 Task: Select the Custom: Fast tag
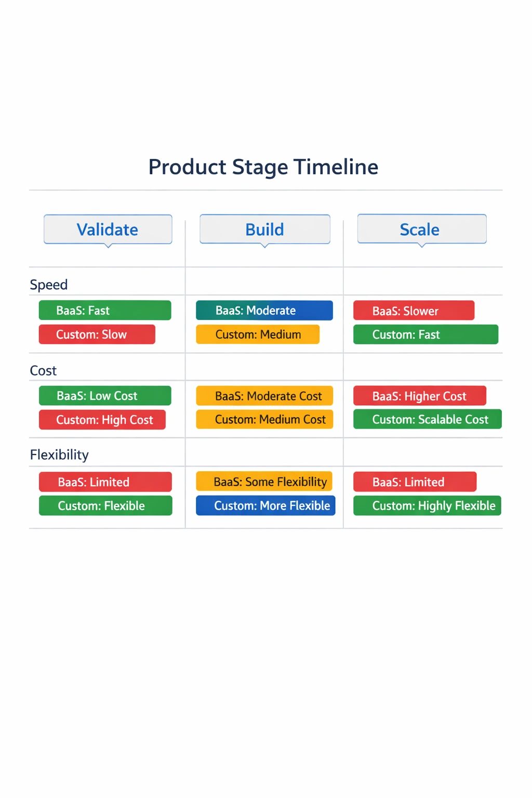click(x=425, y=335)
